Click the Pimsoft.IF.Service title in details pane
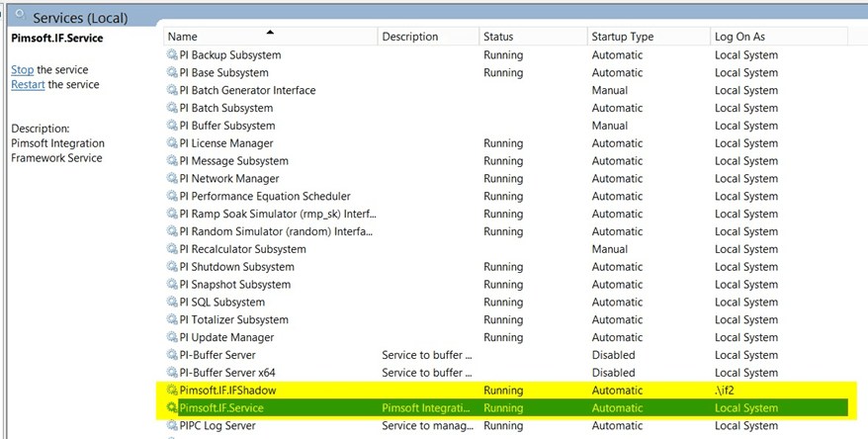Viewport: 868px width, 439px height. point(57,39)
